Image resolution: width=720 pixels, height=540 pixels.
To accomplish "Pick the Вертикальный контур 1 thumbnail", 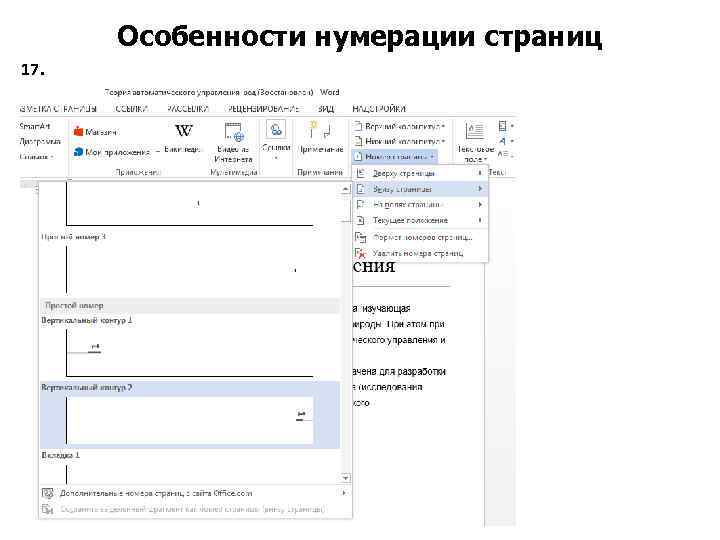I will coord(190,353).
